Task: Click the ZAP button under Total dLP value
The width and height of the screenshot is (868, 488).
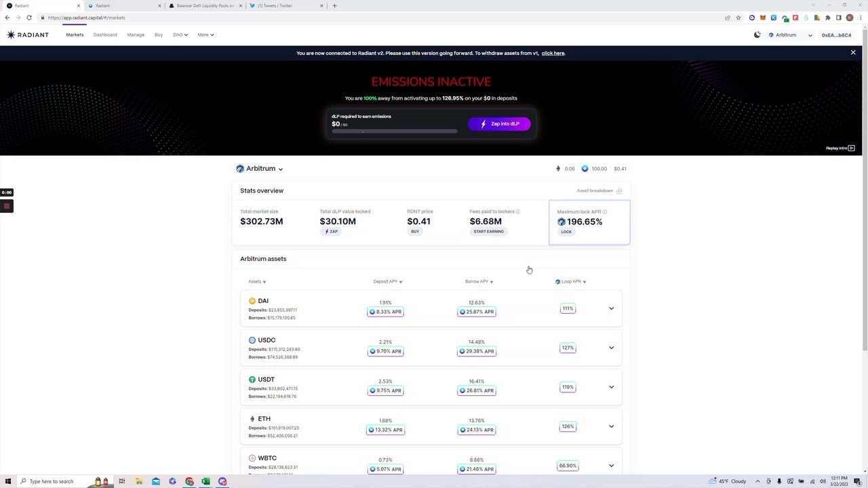Action: tap(332, 232)
